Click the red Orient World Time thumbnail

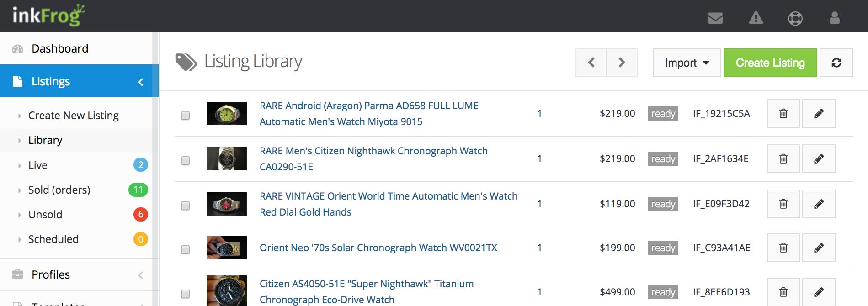226,204
